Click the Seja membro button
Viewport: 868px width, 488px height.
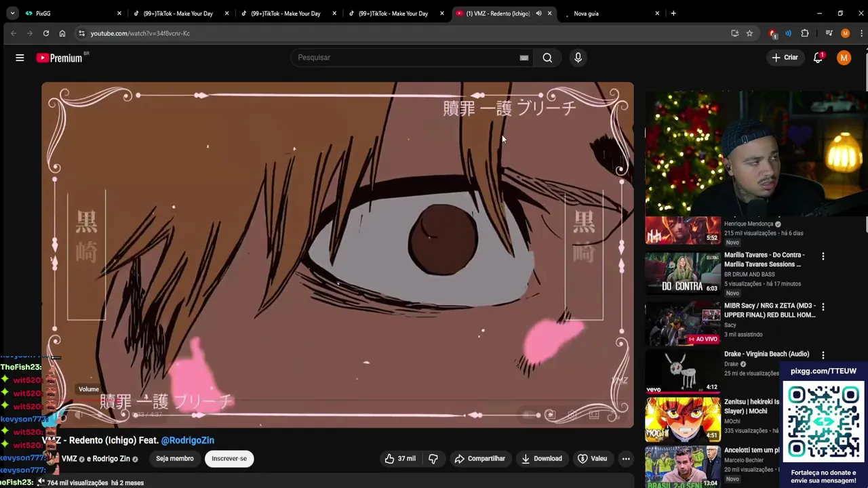[175, 459]
